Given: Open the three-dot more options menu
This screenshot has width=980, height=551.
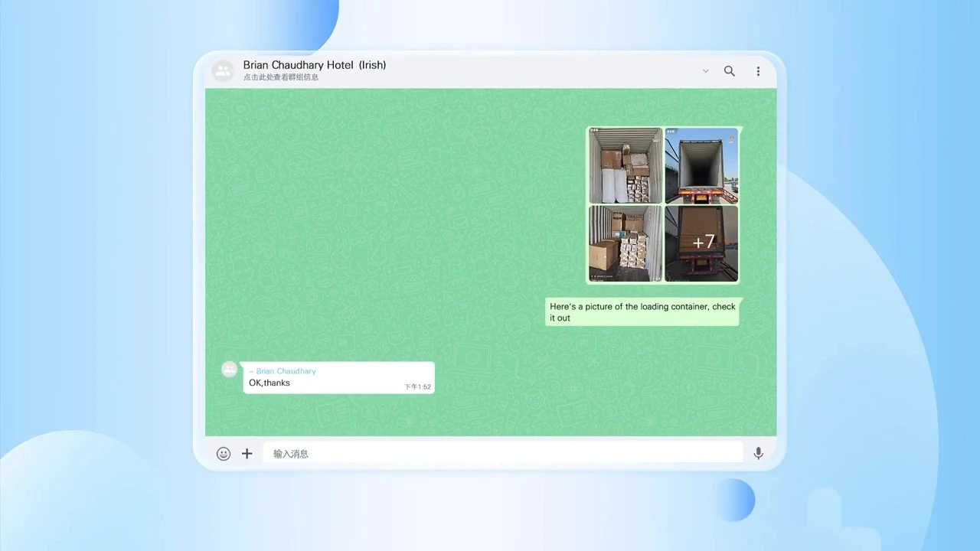Looking at the screenshot, I should [758, 71].
